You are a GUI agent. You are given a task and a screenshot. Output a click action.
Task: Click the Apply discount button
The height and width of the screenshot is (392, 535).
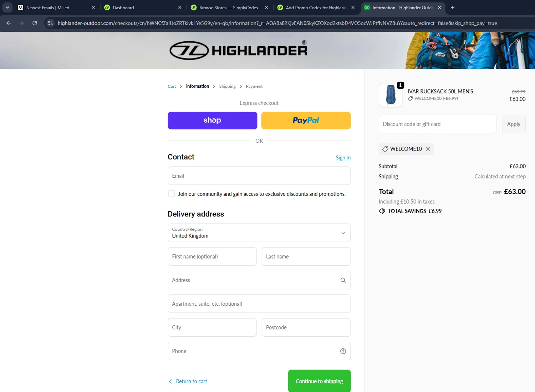[514, 124]
